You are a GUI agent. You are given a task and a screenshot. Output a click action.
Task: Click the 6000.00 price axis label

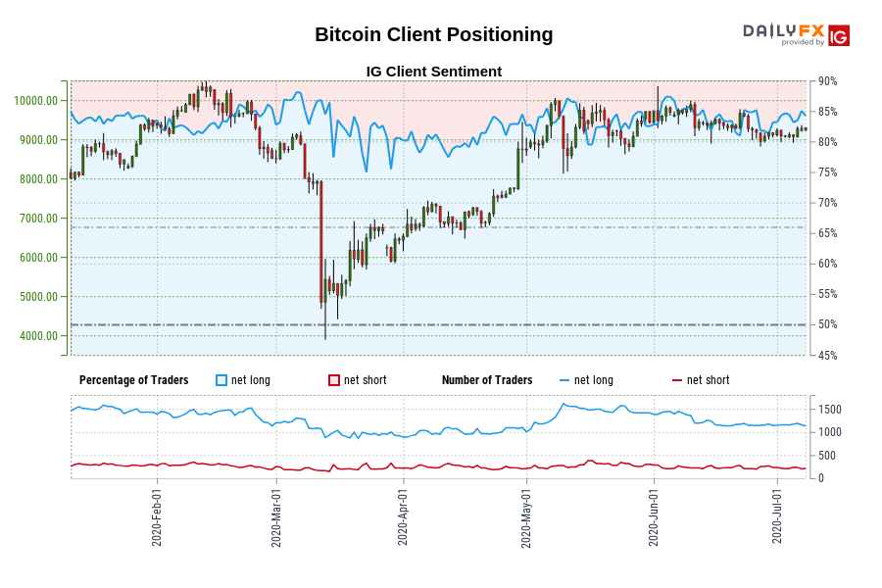pos(39,258)
